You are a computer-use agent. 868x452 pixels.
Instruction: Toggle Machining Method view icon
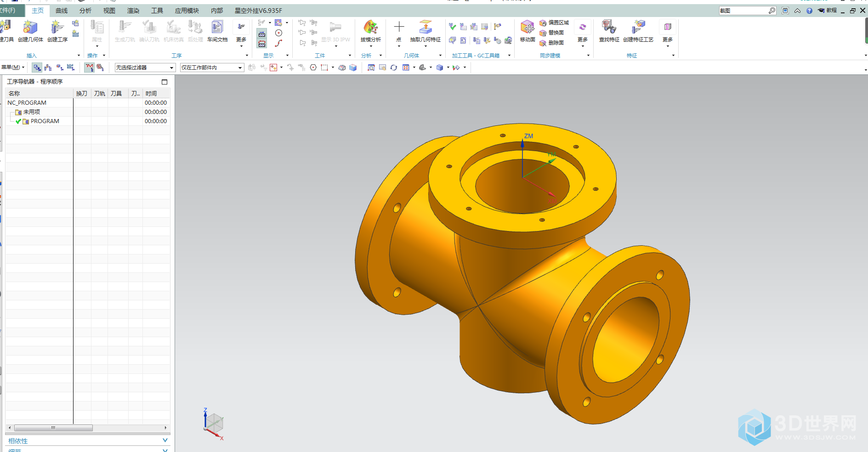point(71,68)
